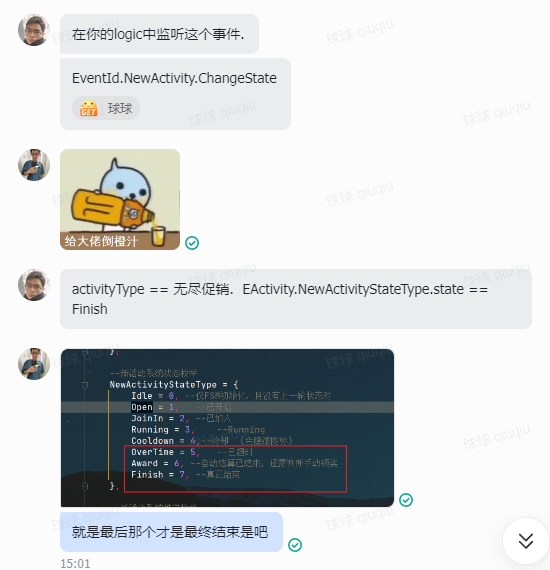The image size is (550, 570).
Task: Click the 球球 reactor name in reaction pill
Action: [x=120, y=108]
